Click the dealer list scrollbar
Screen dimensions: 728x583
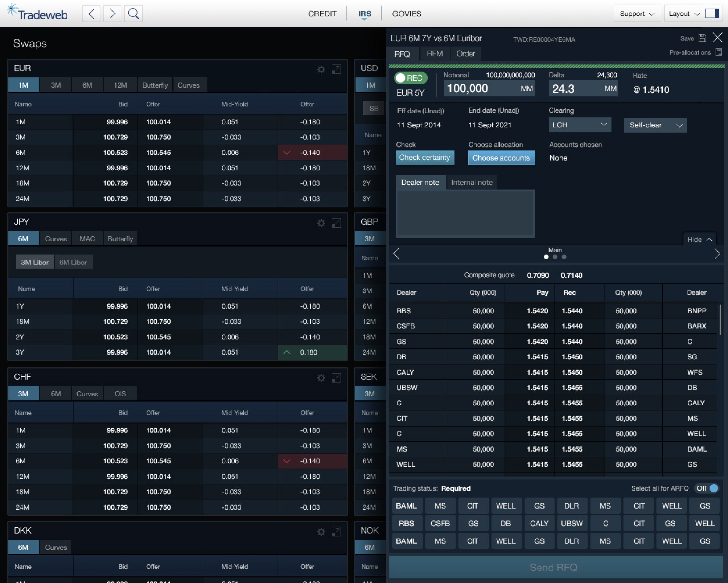(720, 319)
